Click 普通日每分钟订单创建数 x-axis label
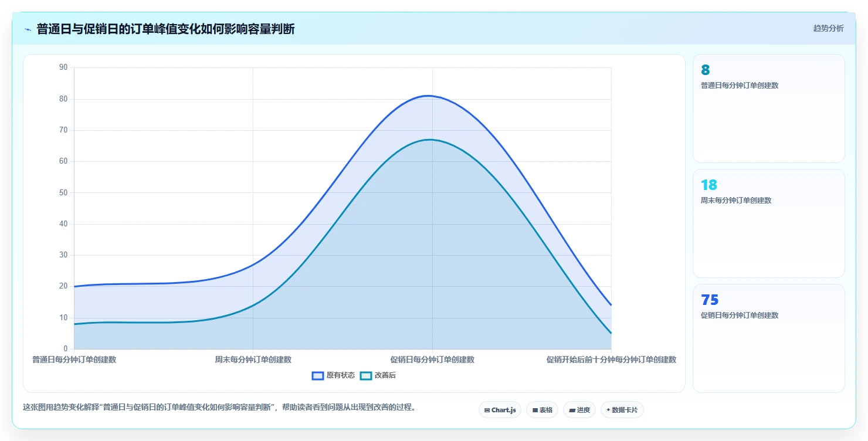The image size is (868, 441). click(x=74, y=359)
